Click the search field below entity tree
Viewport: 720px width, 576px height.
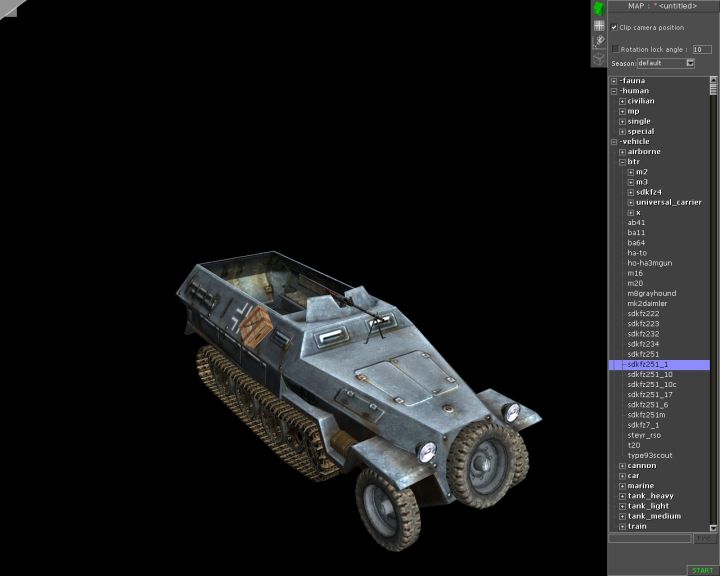pos(650,538)
